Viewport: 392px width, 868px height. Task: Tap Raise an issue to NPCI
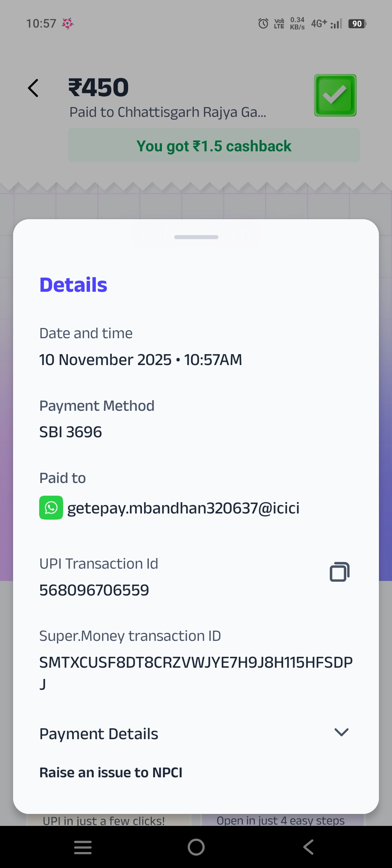(111, 773)
